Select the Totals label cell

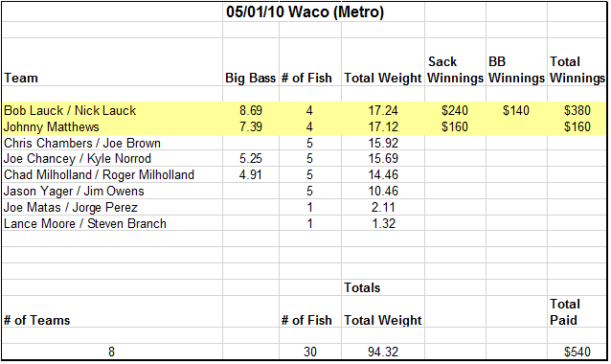(x=383, y=287)
